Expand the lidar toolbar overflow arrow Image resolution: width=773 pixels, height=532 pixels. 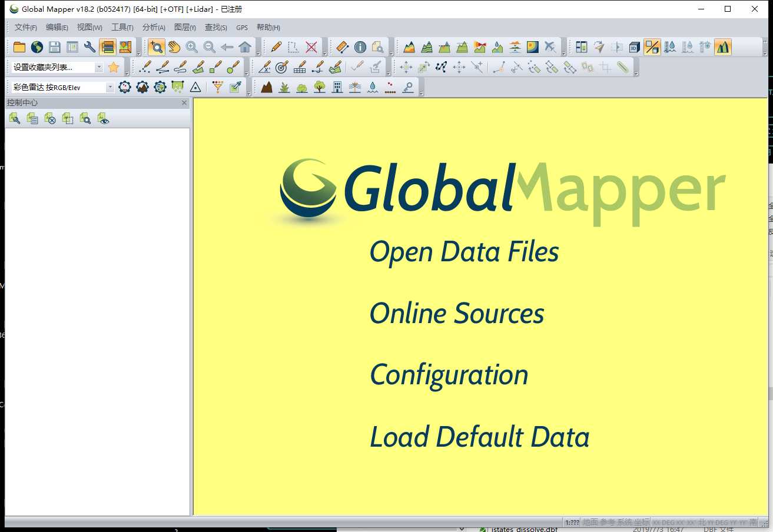pyautogui.click(x=248, y=93)
